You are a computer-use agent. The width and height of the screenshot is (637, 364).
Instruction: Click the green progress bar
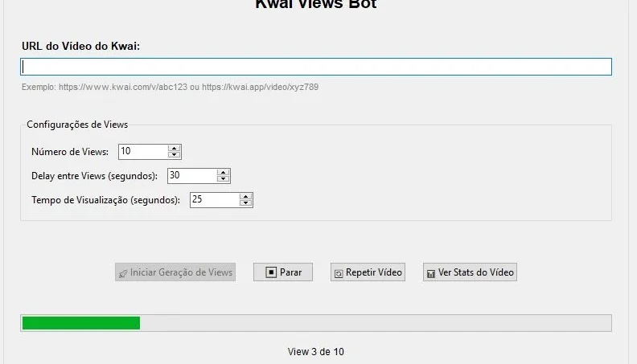tap(315, 323)
